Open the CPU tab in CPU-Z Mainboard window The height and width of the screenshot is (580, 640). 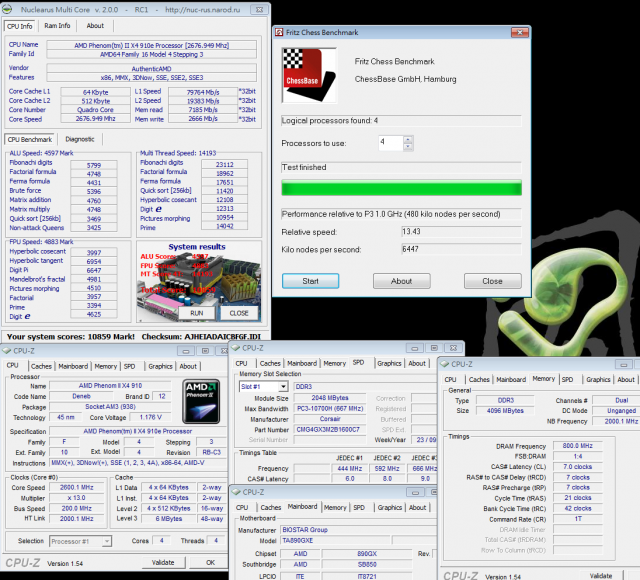[242, 507]
